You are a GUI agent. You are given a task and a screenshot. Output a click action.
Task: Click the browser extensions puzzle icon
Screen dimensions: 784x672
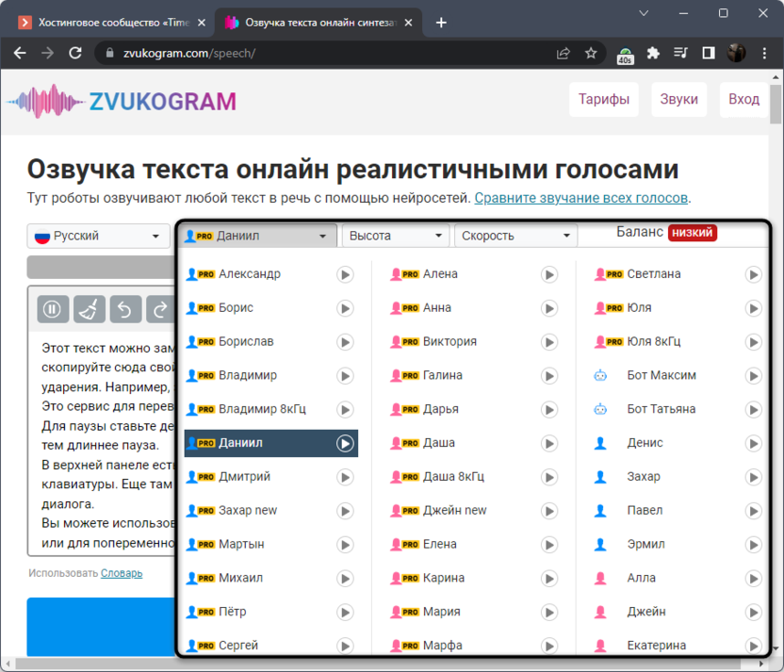tap(653, 54)
